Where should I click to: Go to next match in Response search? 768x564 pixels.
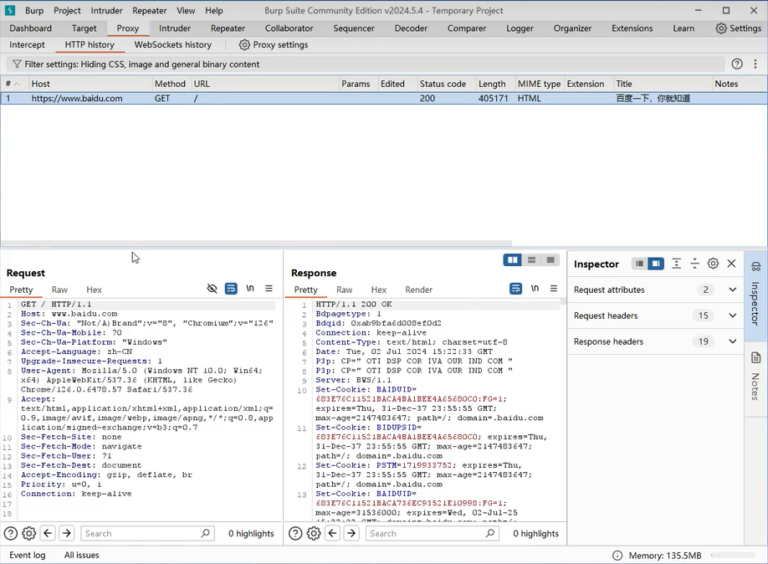(x=351, y=533)
